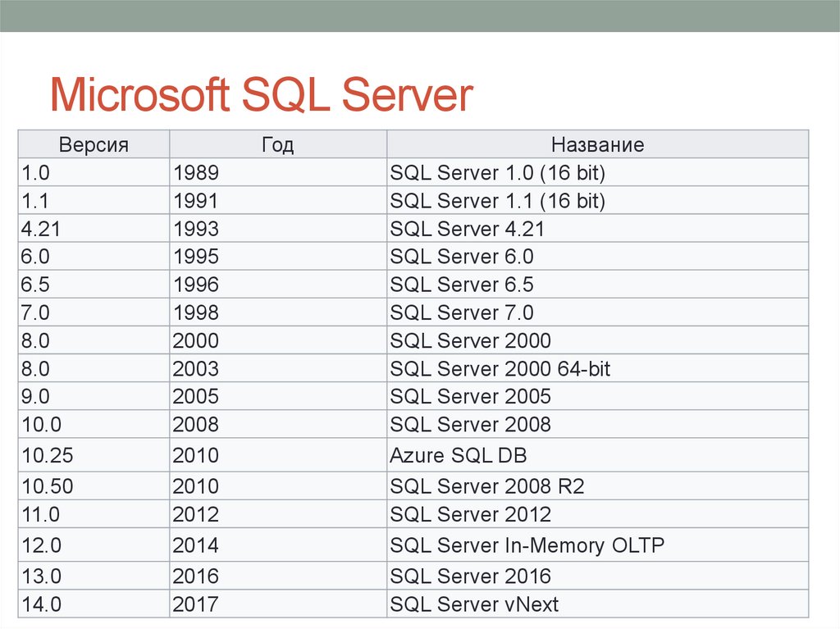This screenshot has width=840, height=629.
Task: Select the year 1996 cell
Action: pos(195,285)
